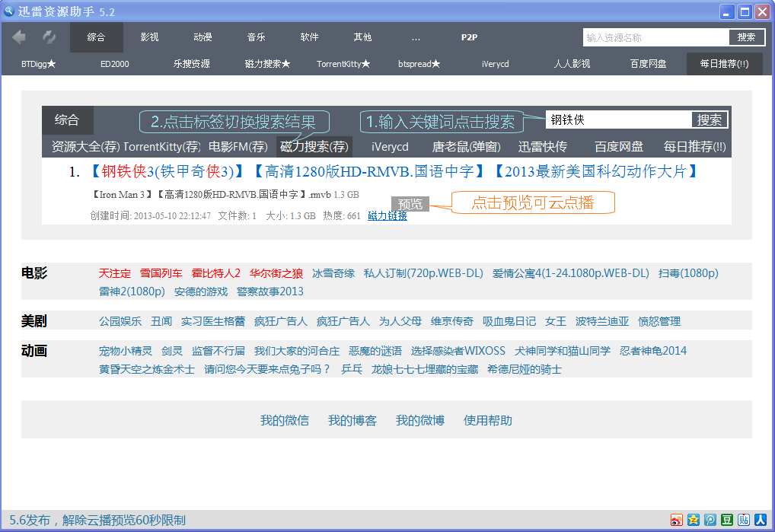This screenshot has height=532, width=775.
Task: Select the 综合 category tab in the top toolbar
Action: point(97,37)
